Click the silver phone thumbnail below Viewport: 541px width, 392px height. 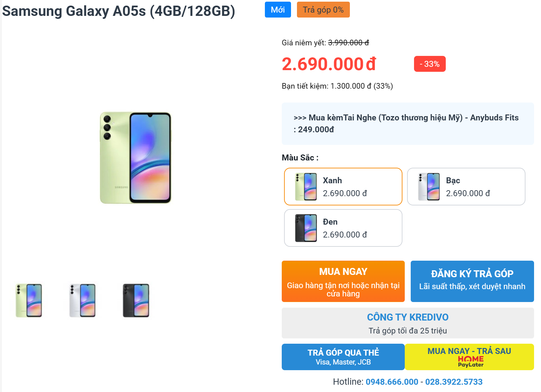(x=82, y=300)
